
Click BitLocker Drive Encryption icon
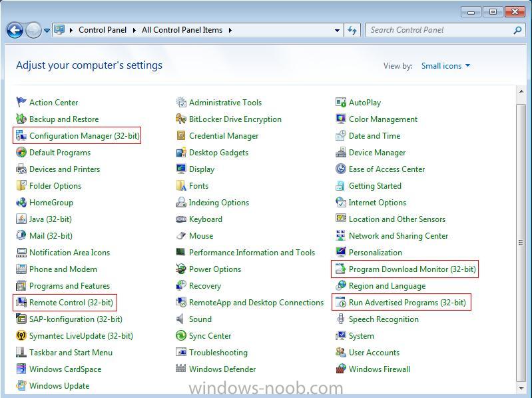181,119
